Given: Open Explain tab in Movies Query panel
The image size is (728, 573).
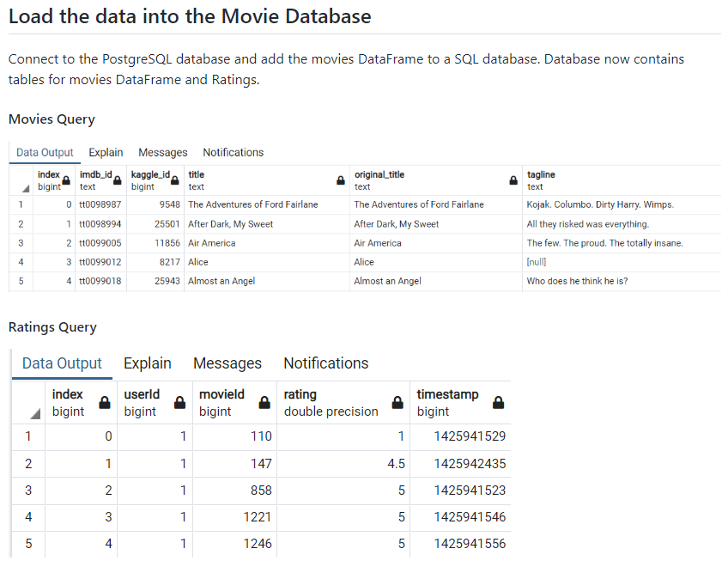Looking at the screenshot, I should [106, 152].
